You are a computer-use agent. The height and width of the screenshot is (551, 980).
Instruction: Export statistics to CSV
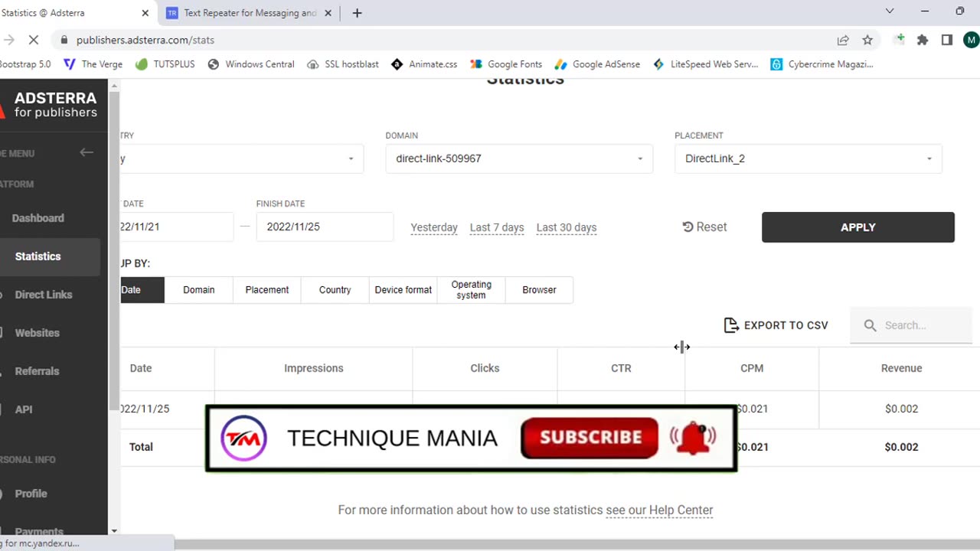pos(776,325)
